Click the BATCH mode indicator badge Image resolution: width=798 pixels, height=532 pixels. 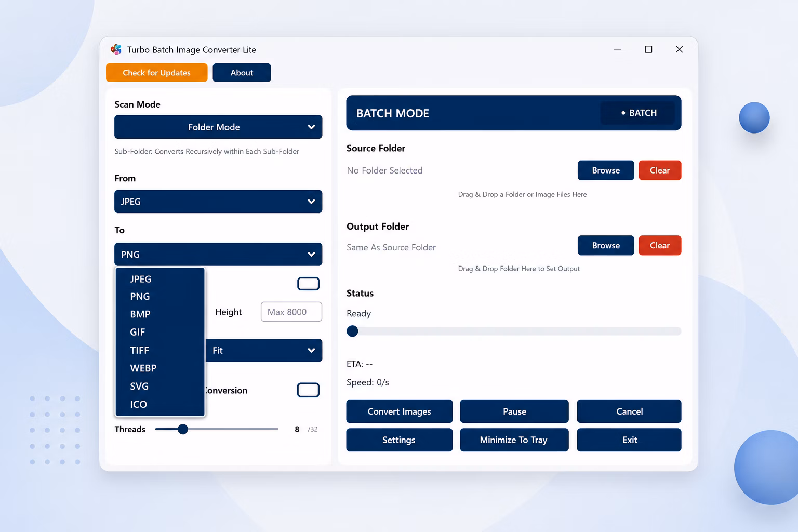[x=638, y=113]
